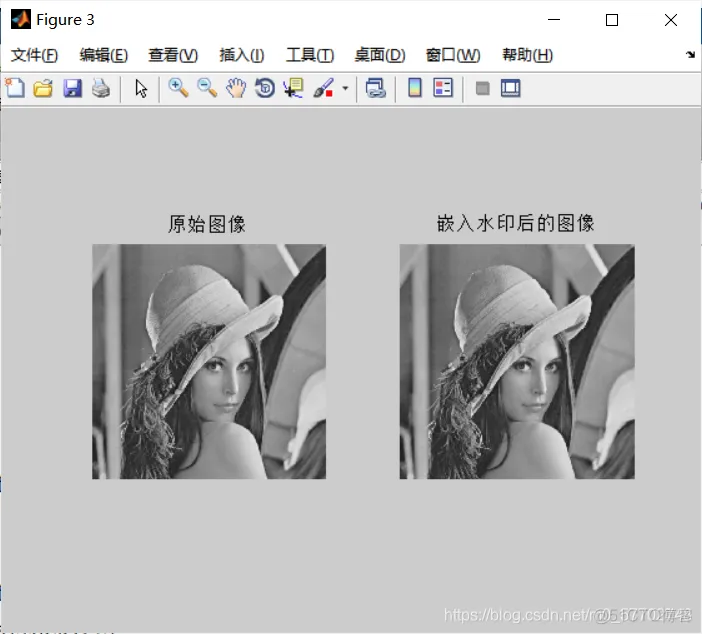Click the Hide Plot Tools icon
Viewport: 702px width, 634px height.
tap(482, 88)
